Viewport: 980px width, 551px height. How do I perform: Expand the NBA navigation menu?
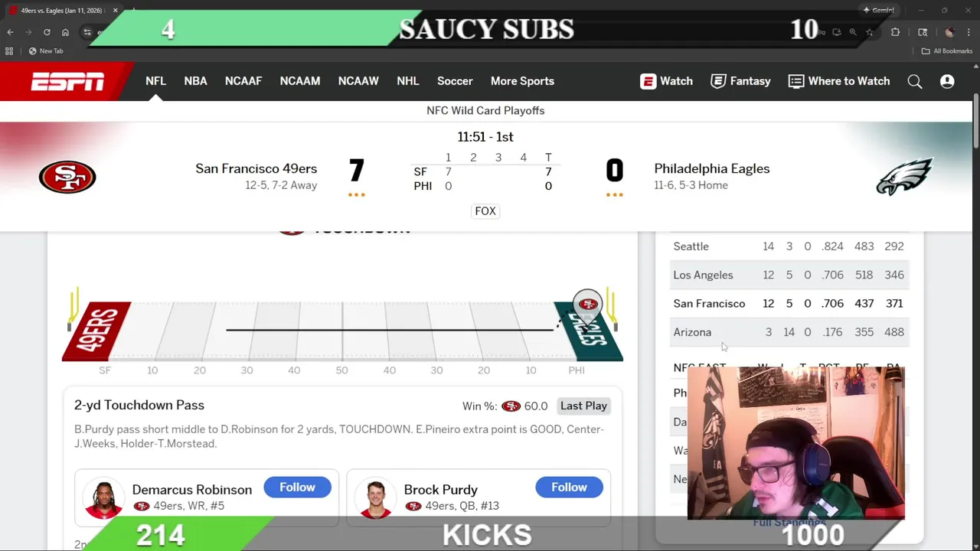[x=195, y=81]
